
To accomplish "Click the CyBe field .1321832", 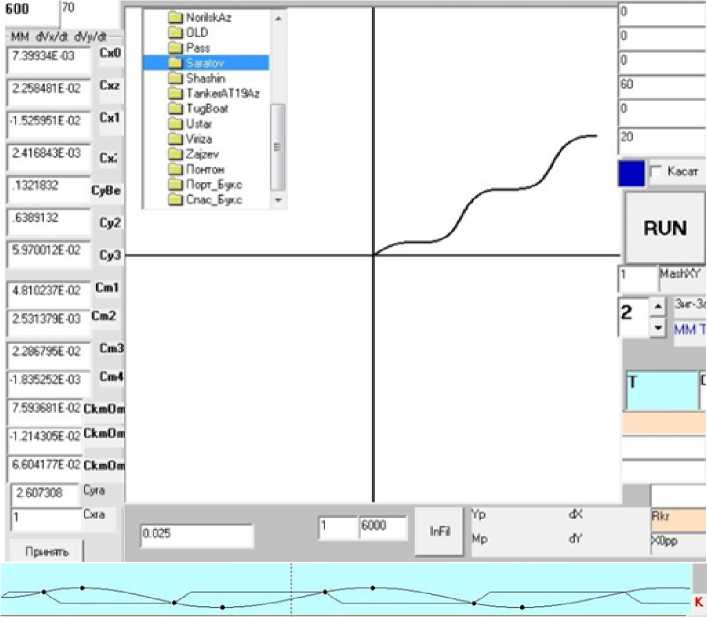I will pos(49,190).
